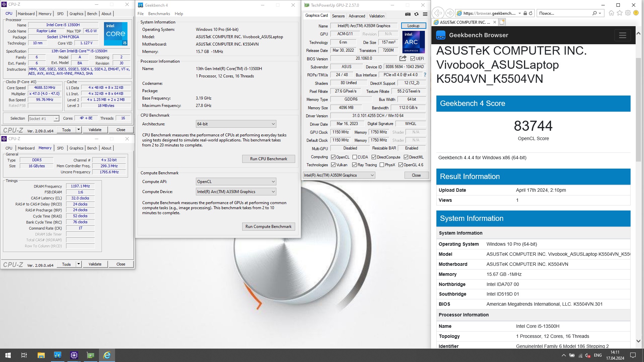
Task: Open the Geekbench 4 File menu
Action: (141, 14)
